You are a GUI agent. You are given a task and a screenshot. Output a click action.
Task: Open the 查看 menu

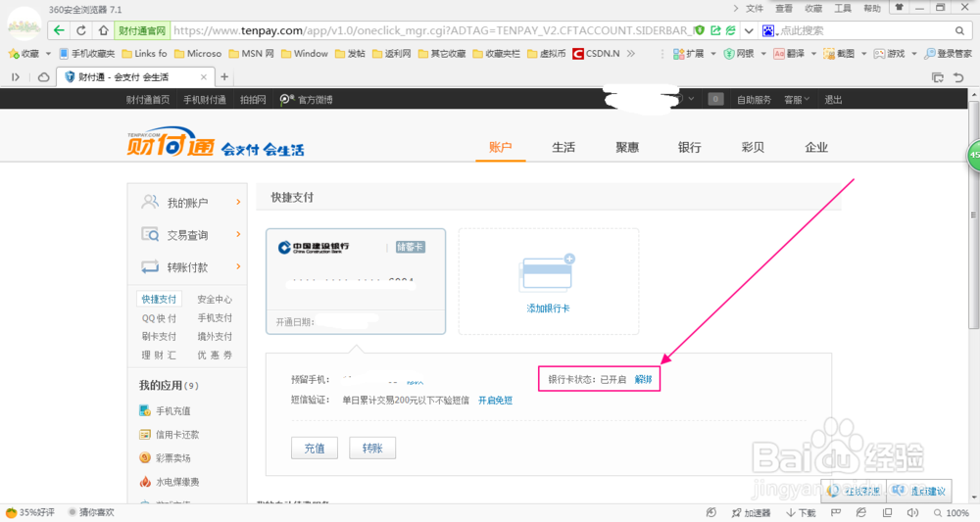click(784, 8)
